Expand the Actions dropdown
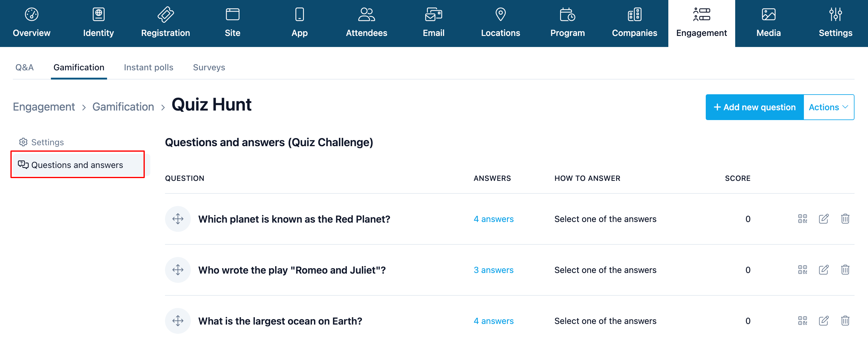The image size is (868, 339). [x=828, y=107]
